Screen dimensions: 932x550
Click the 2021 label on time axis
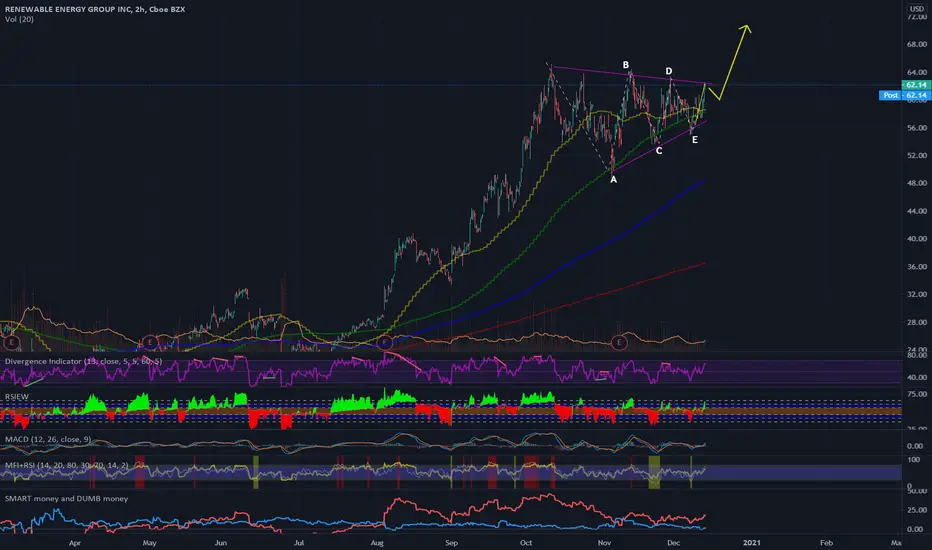tap(751, 543)
